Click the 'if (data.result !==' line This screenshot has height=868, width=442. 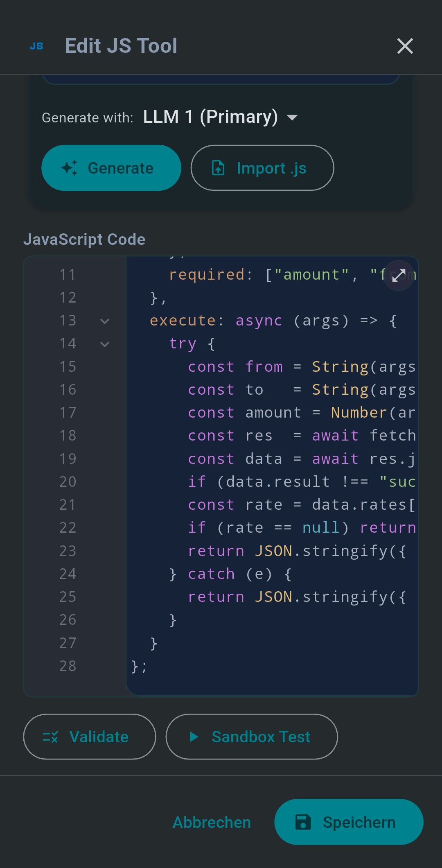(302, 482)
